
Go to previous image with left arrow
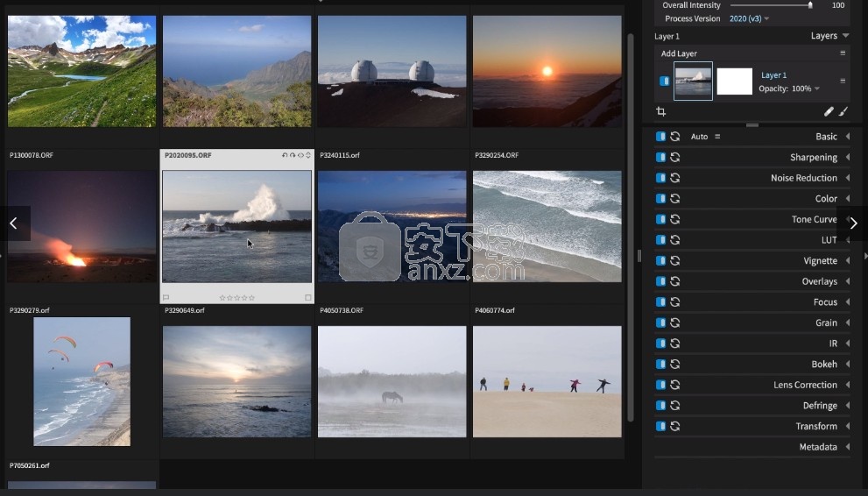point(14,223)
